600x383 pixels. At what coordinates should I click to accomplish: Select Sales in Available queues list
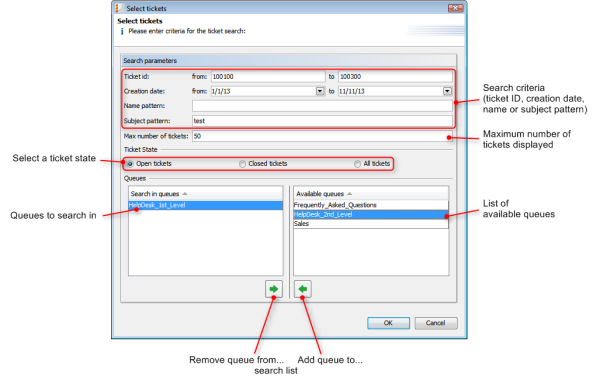pyautogui.click(x=371, y=224)
